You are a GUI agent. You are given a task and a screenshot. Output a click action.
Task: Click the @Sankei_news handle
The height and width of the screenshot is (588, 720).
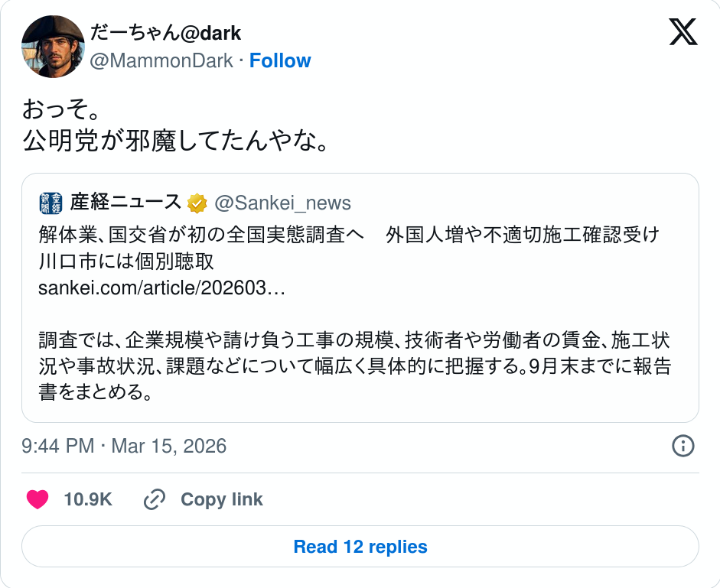tap(282, 203)
